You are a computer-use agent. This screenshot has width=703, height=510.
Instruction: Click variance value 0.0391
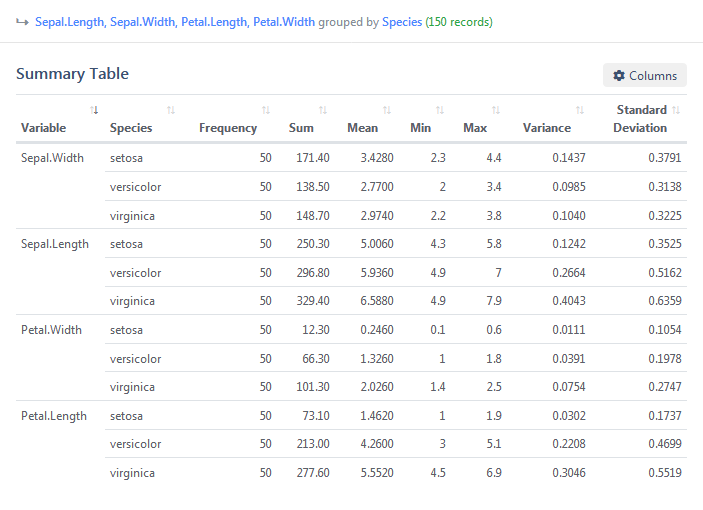click(x=568, y=359)
